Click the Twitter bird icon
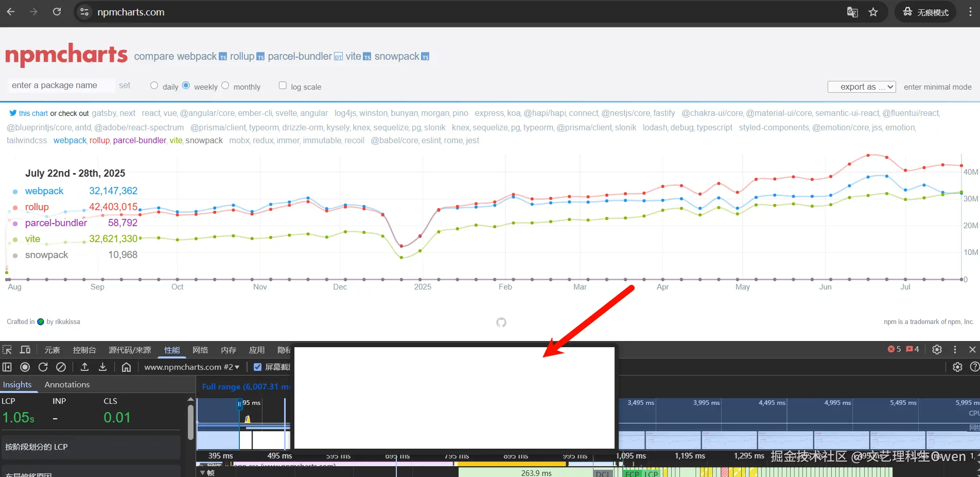 (13, 113)
